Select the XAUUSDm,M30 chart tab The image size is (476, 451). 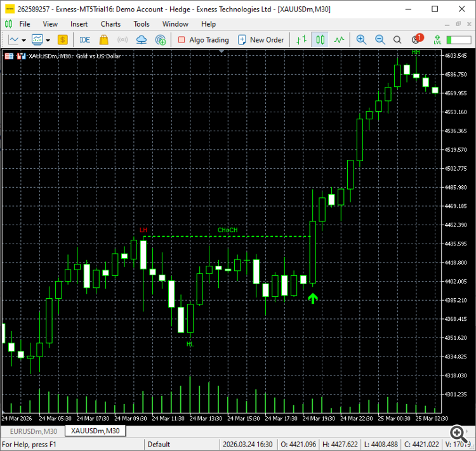(95, 431)
